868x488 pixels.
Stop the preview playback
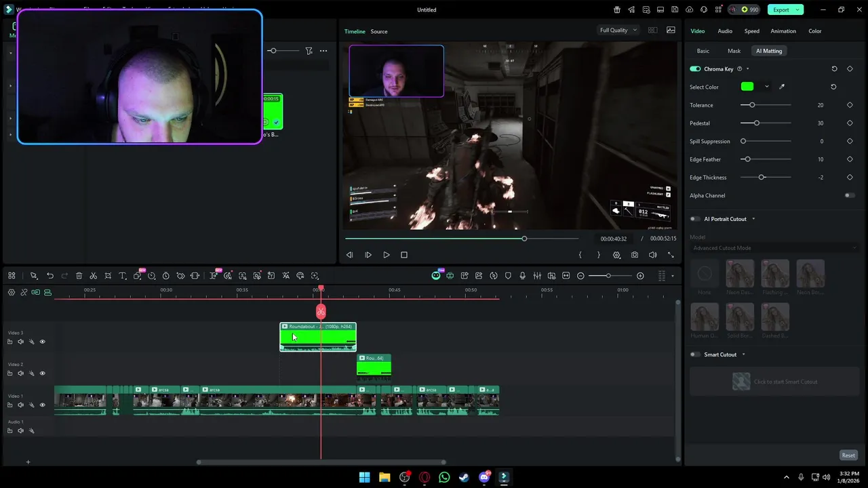click(x=404, y=255)
